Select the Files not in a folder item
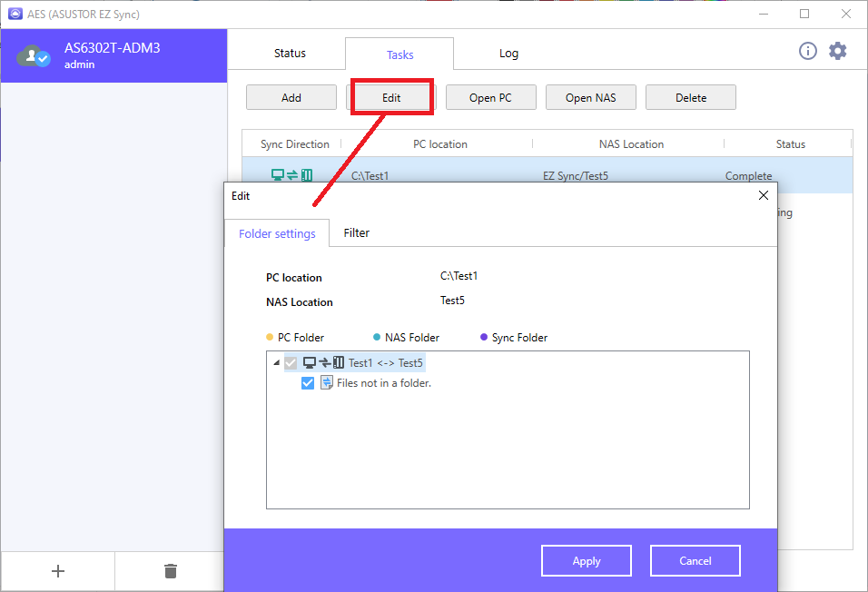The width and height of the screenshot is (868, 592). (x=384, y=382)
